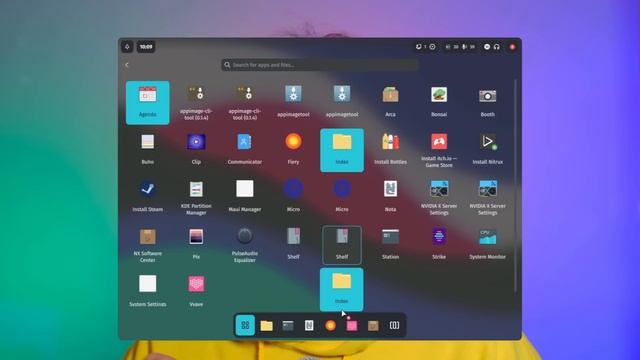Open the Strike IDE app

click(x=439, y=244)
